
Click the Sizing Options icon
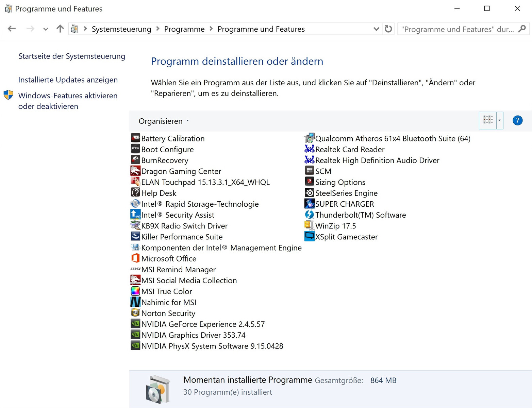point(310,182)
